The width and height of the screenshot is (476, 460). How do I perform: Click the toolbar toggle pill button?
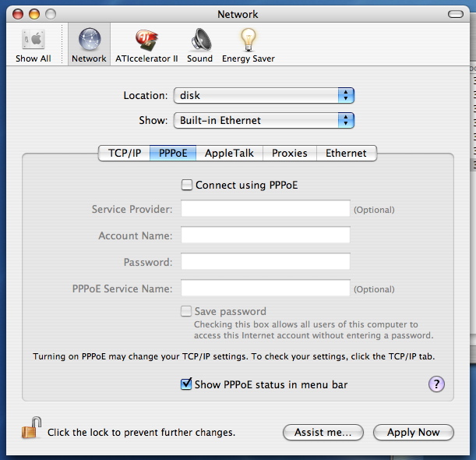pos(456,14)
